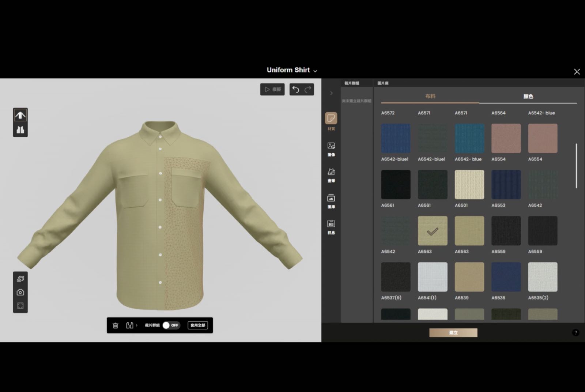Pick the dark green A6542-blue1 fabric swatch
The width and height of the screenshot is (585, 392).
coord(433,138)
